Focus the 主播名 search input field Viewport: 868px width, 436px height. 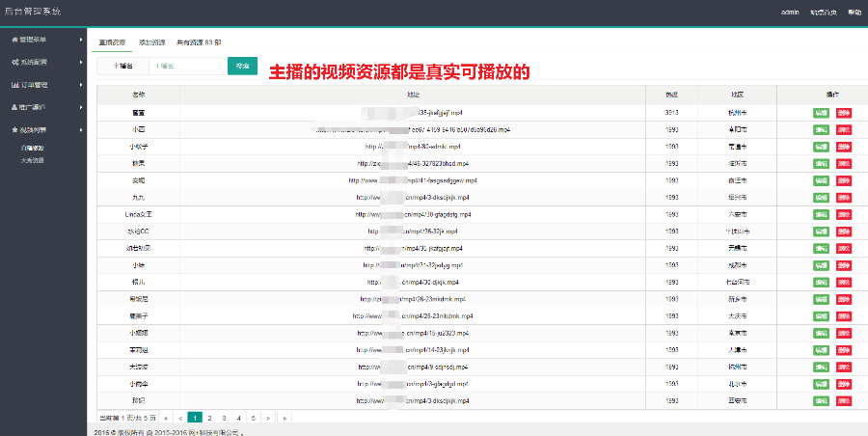(188, 66)
